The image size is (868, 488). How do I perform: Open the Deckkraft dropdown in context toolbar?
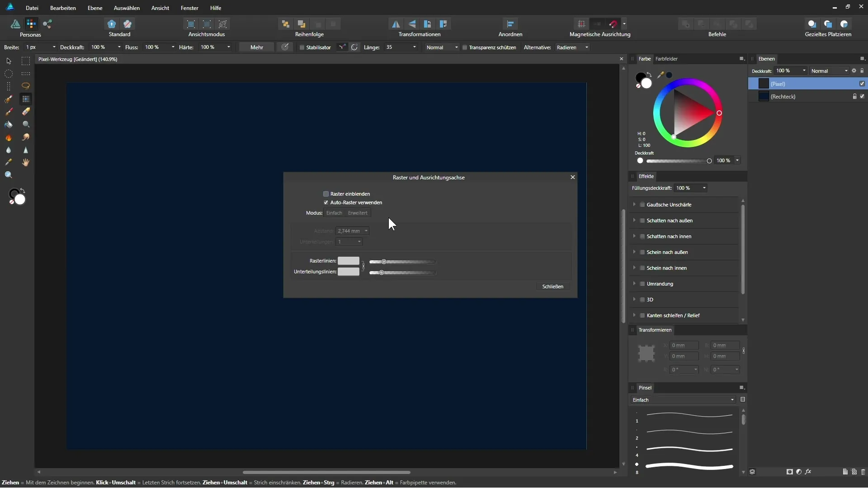click(x=119, y=47)
